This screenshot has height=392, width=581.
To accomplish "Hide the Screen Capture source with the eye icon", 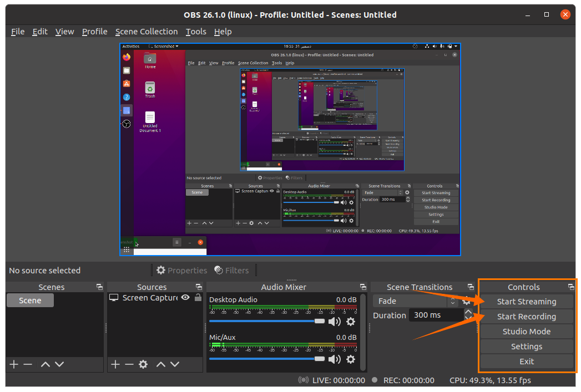I will pyautogui.click(x=186, y=298).
